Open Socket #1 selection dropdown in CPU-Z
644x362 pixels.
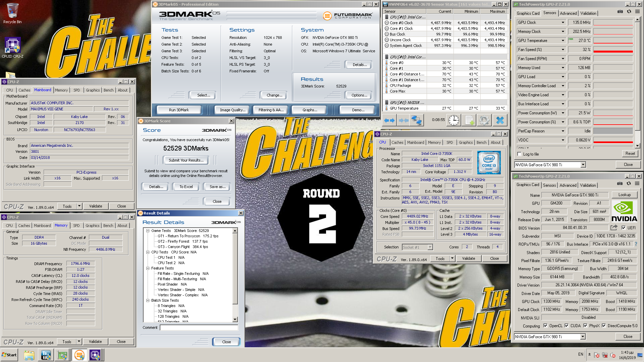click(430, 247)
